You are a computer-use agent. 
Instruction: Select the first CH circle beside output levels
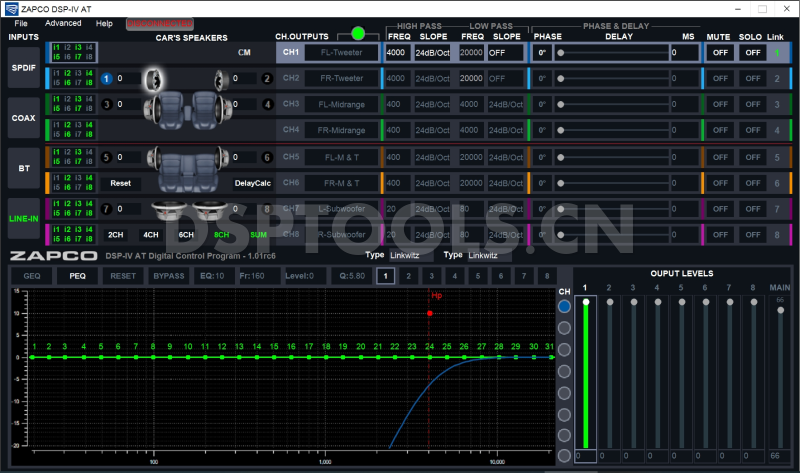564,306
